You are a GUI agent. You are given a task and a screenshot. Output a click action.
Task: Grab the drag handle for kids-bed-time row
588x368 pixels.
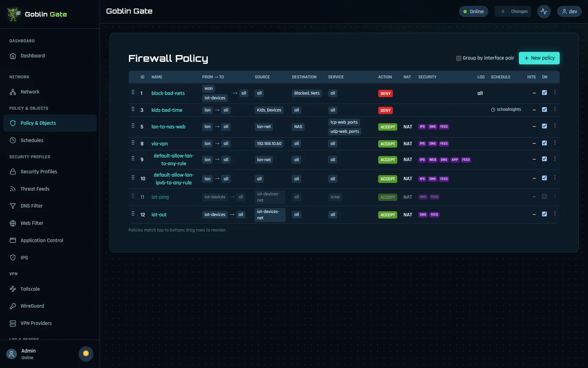coord(133,109)
